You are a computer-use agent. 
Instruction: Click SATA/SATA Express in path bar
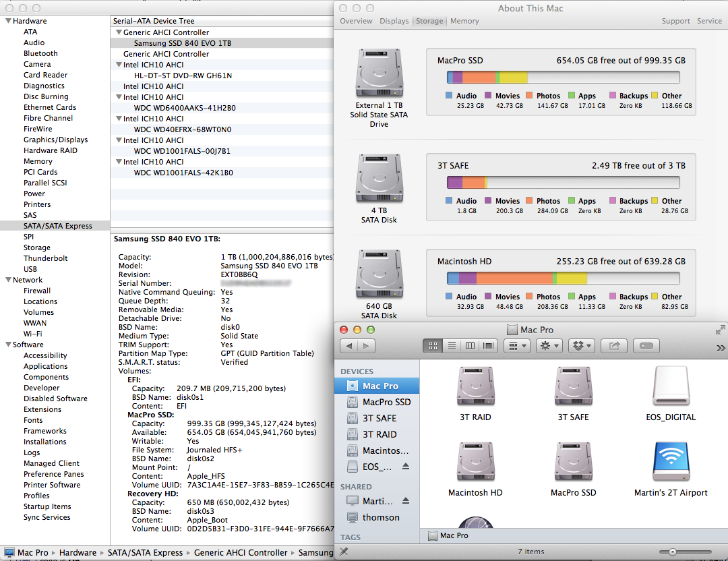tap(145, 553)
